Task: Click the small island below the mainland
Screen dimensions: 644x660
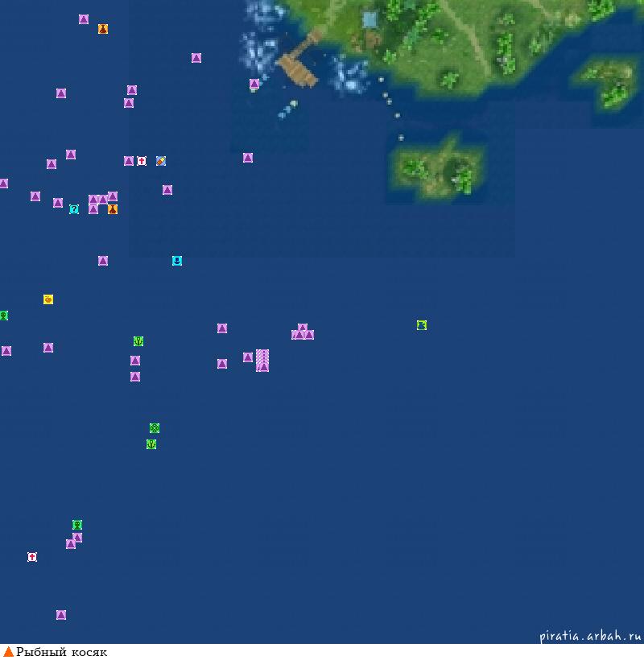Action: 437,168
